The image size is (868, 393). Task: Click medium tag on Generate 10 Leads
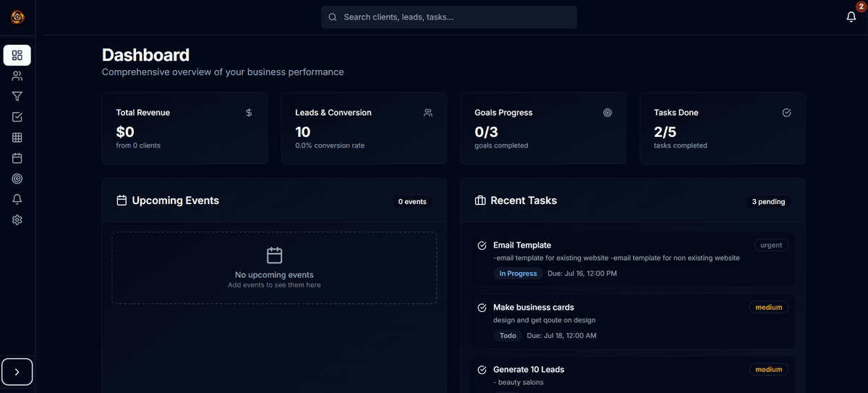(769, 370)
